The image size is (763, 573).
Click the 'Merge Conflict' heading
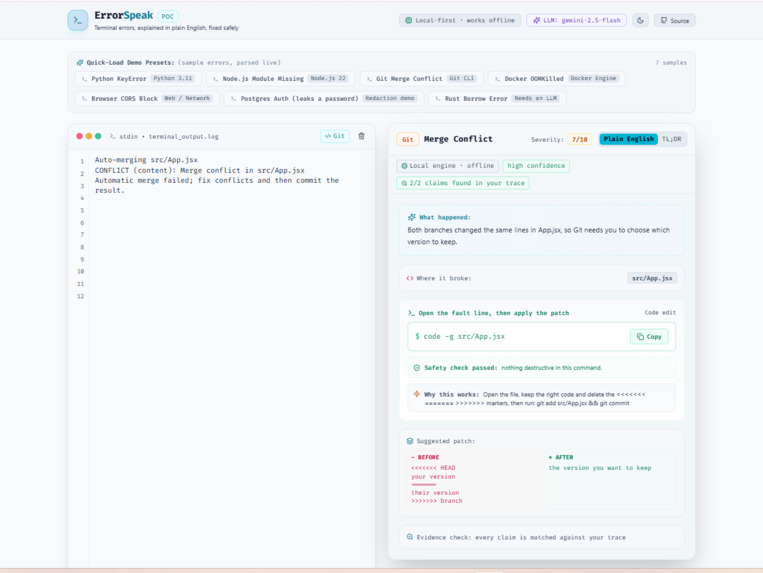click(458, 139)
